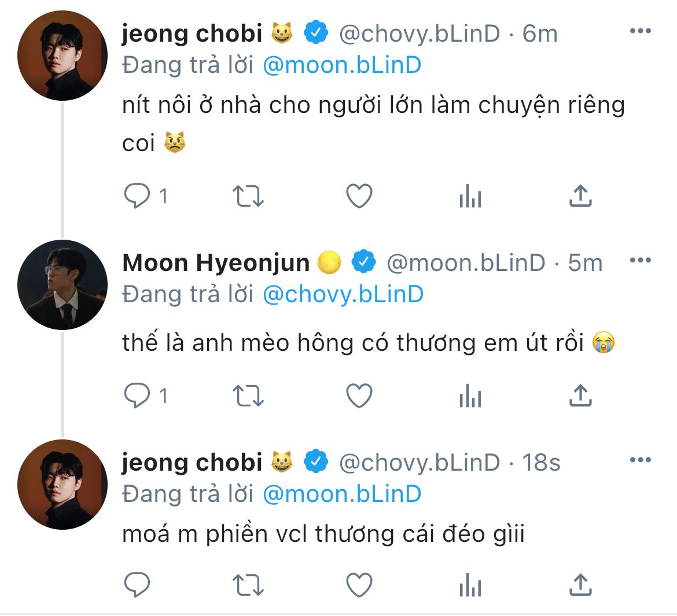Share the first jeong chobi tweet
Screen dimensions: 677x616
tap(580, 196)
